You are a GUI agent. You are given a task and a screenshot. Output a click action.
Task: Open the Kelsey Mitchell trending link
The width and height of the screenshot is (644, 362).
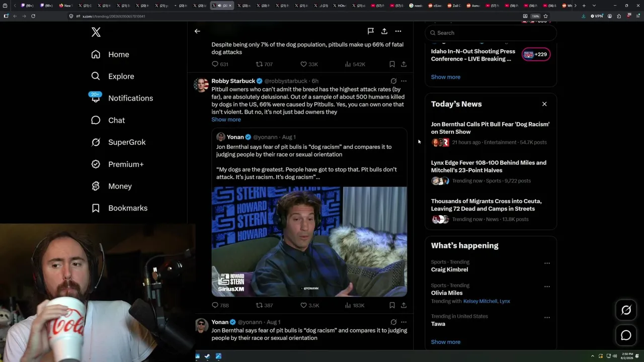pos(480,301)
